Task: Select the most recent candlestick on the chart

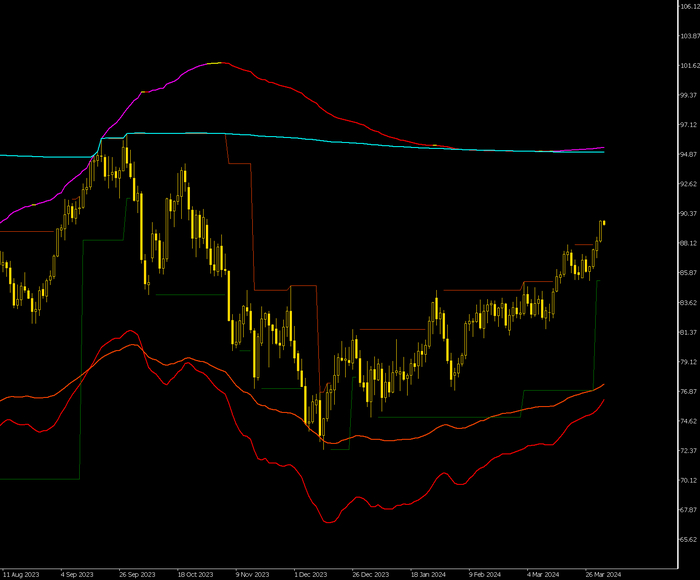Action: 604,222
